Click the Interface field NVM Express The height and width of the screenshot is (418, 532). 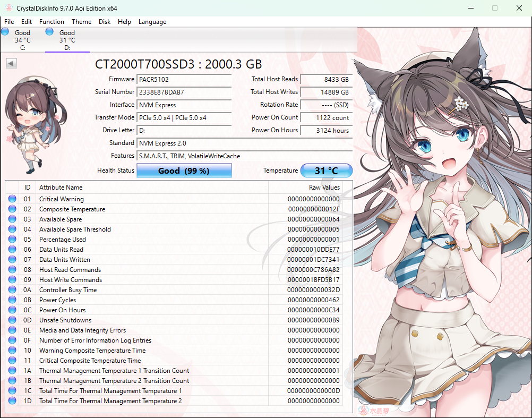[184, 105]
